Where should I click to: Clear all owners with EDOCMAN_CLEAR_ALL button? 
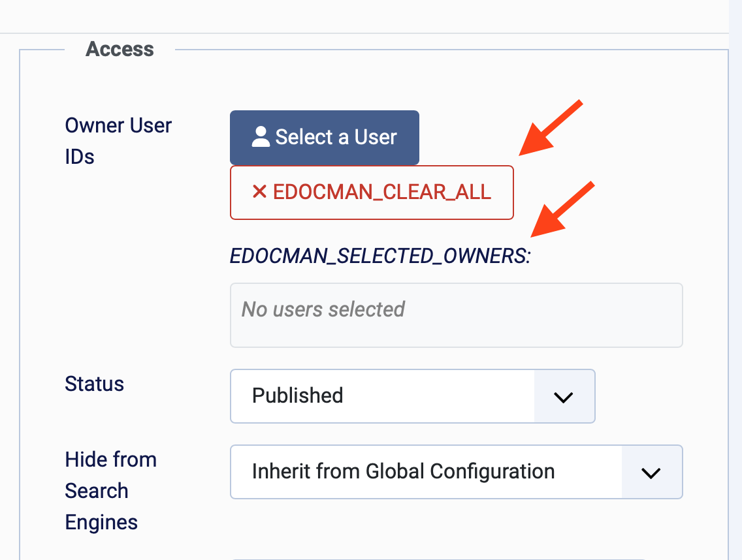click(372, 193)
